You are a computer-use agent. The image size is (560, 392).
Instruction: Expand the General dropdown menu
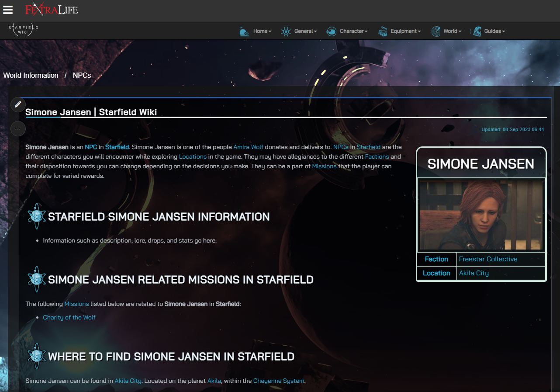coord(305,31)
